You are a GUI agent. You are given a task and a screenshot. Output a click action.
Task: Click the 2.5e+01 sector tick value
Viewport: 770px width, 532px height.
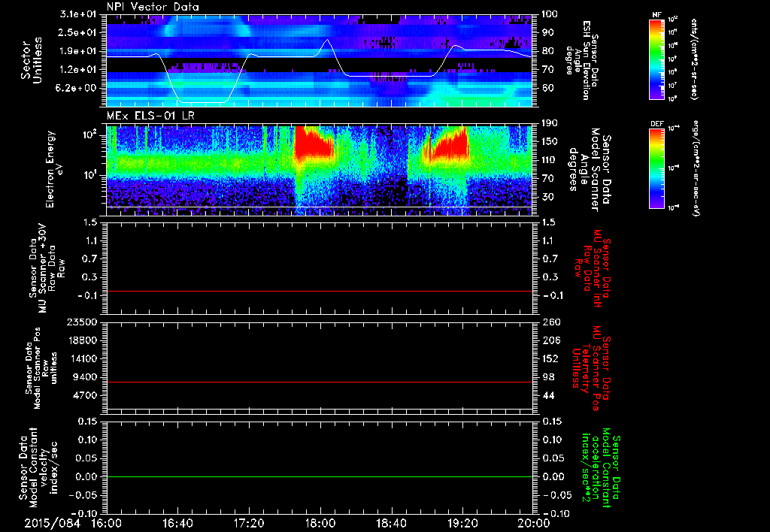(x=77, y=32)
